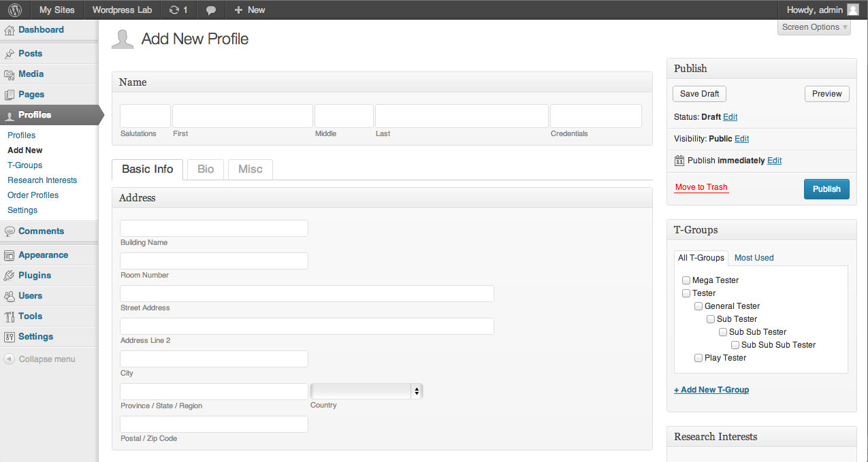
Task: Expand the Screen Options panel
Action: coord(814,27)
